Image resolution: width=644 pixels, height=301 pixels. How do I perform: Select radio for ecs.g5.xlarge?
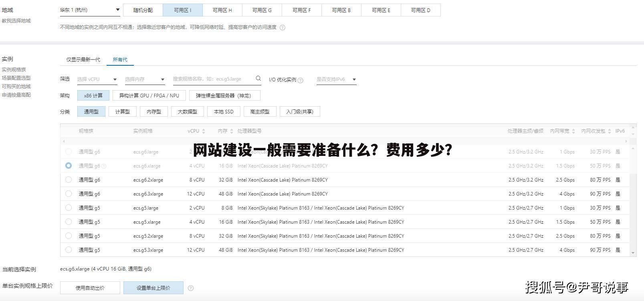tap(69, 222)
